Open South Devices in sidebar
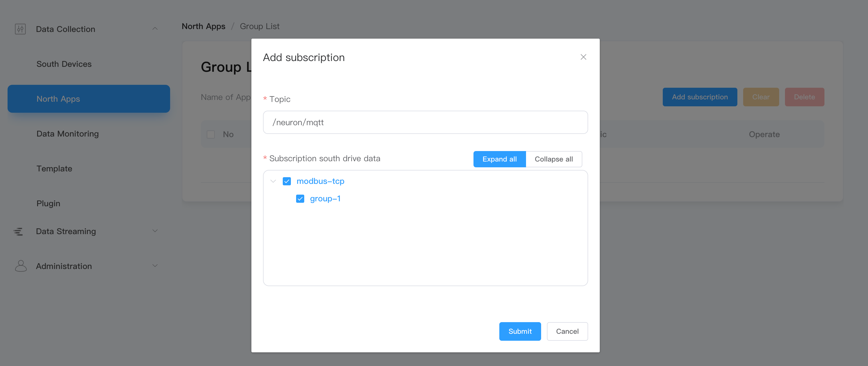The width and height of the screenshot is (868, 366). pos(64,64)
